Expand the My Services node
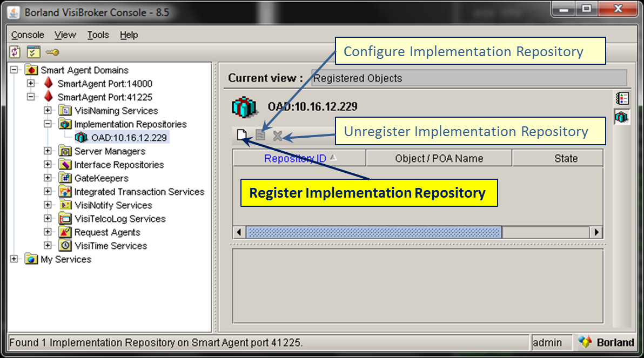 click(x=14, y=259)
